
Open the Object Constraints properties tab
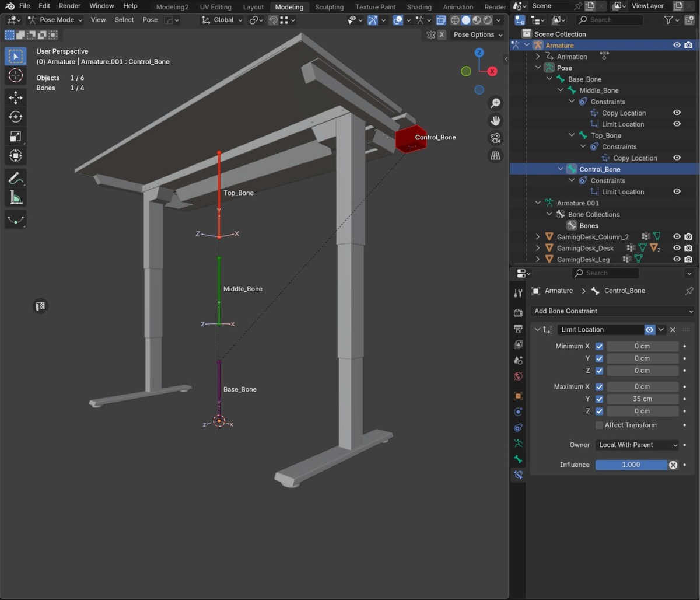pyautogui.click(x=518, y=428)
